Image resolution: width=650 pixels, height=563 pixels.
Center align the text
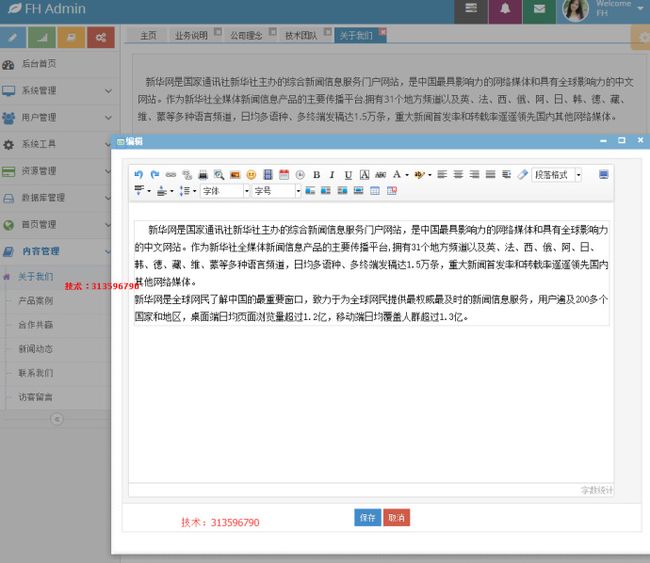click(458, 175)
